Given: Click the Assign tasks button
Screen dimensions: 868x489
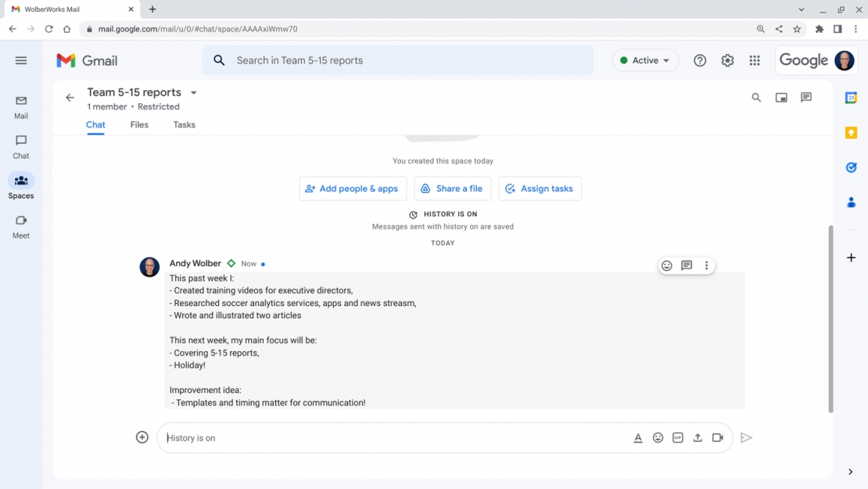Looking at the screenshot, I should click(x=540, y=188).
